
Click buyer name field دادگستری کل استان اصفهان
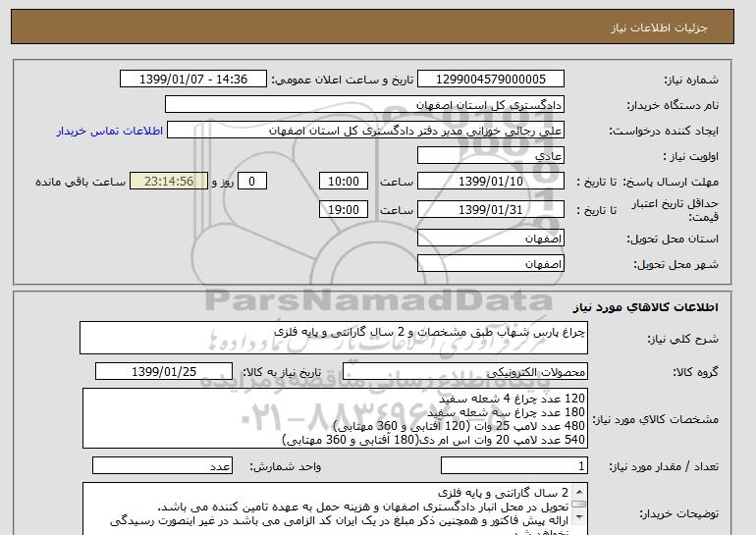[364, 105]
